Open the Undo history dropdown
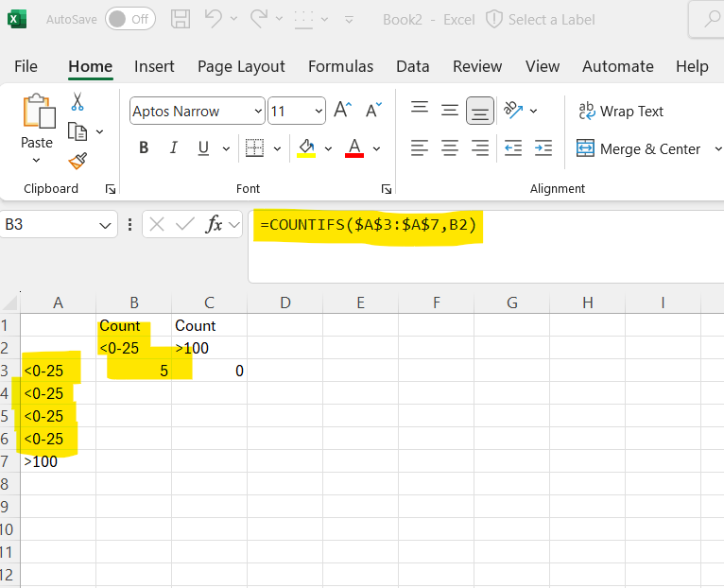 234,19
